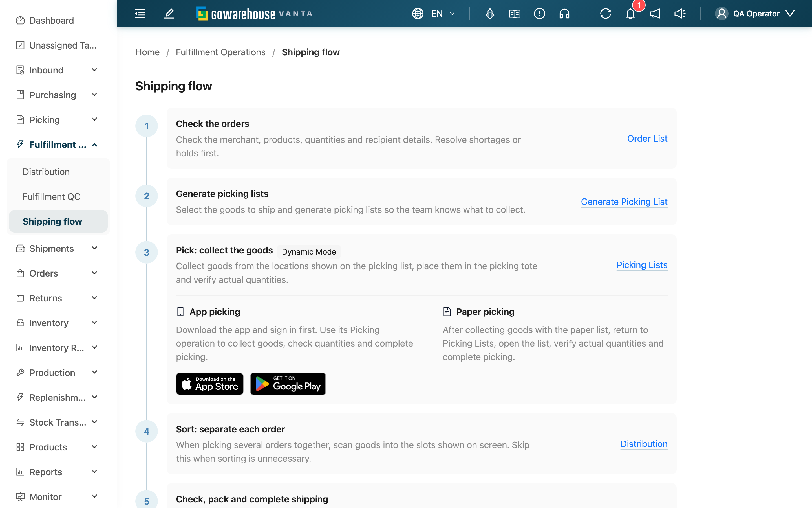Click the Dynamic Mode tag

pos(309,252)
